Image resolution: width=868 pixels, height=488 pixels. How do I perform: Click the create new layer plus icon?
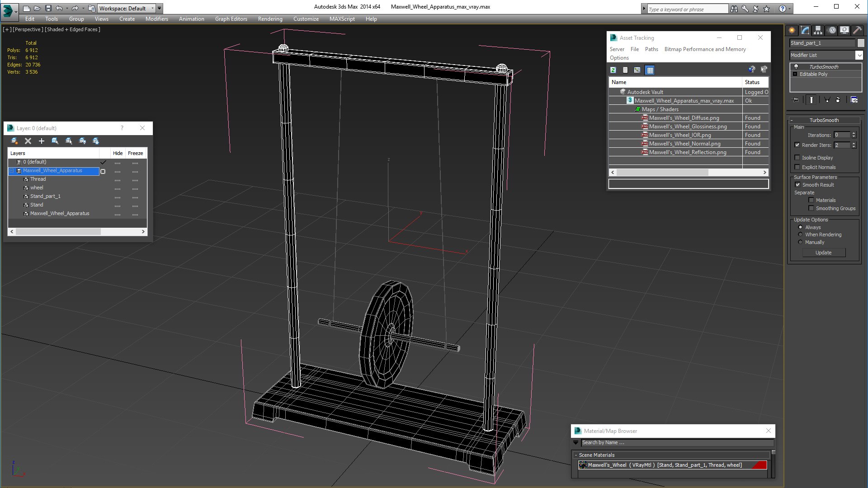(x=42, y=141)
